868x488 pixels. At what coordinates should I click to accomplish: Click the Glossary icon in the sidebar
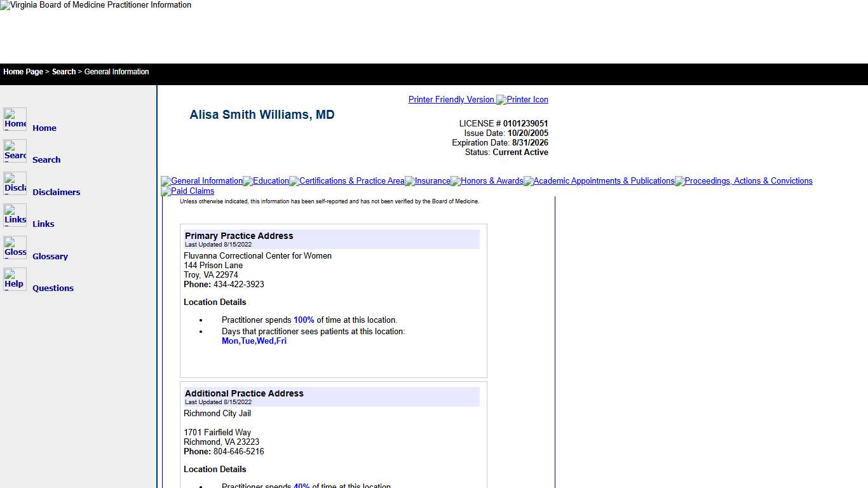(15, 247)
